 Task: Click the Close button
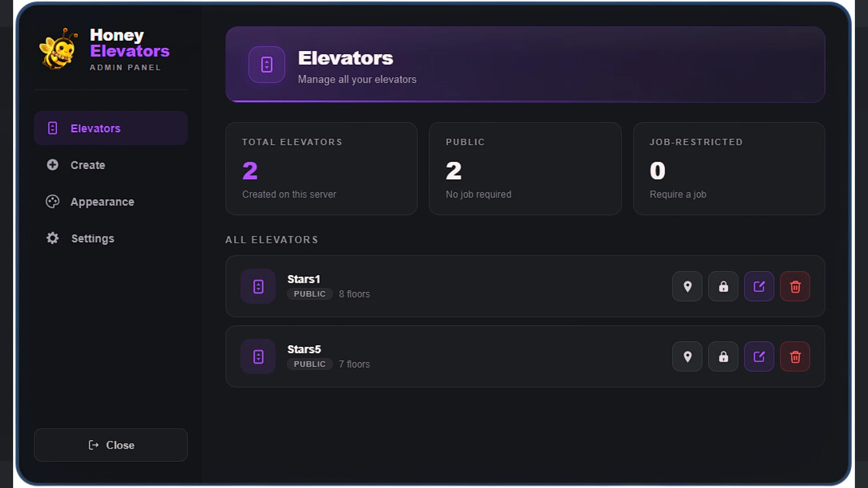tap(111, 445)
